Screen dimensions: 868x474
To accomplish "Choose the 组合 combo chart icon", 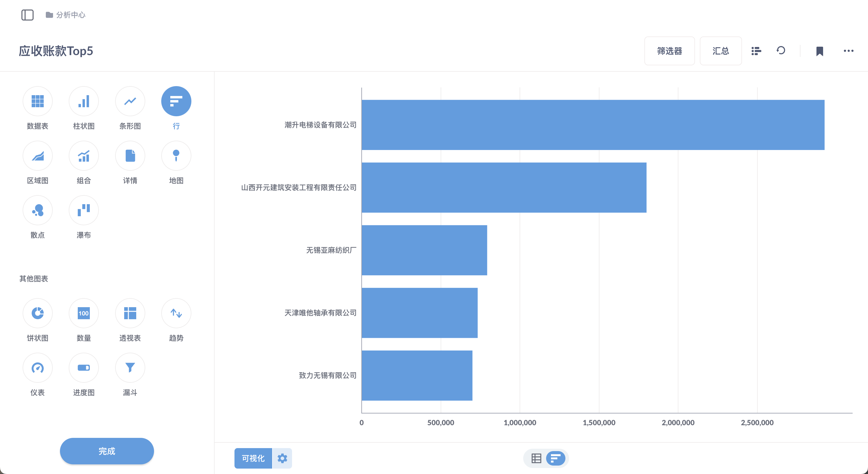I will pyautogui.click(x=83, y=155).
